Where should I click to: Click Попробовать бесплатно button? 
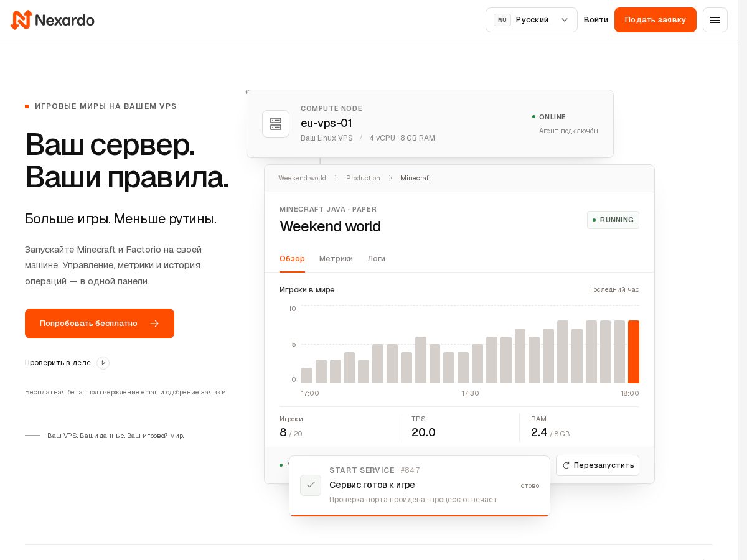pos(100,324)
